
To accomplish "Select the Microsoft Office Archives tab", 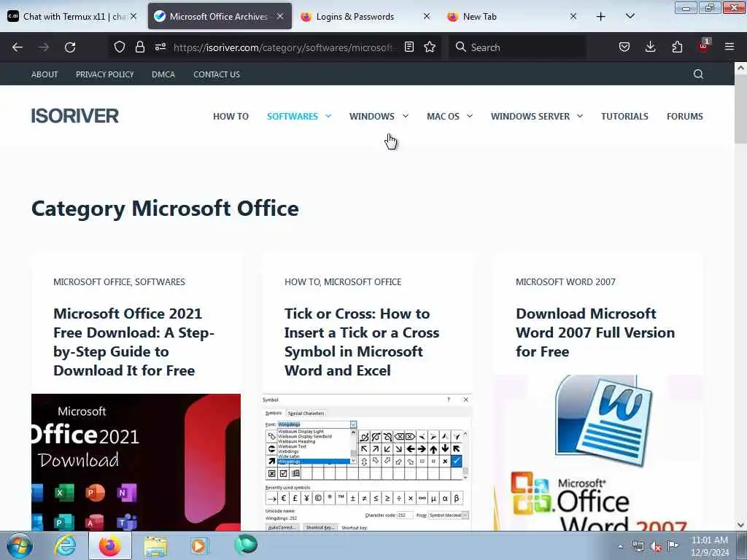I will tap(219, 16).
